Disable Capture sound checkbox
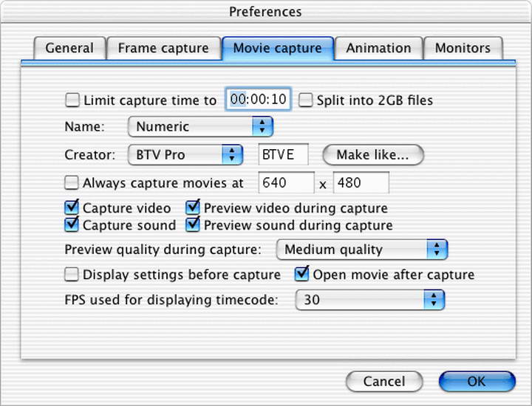The image size is (532, 406). [72, 224]
